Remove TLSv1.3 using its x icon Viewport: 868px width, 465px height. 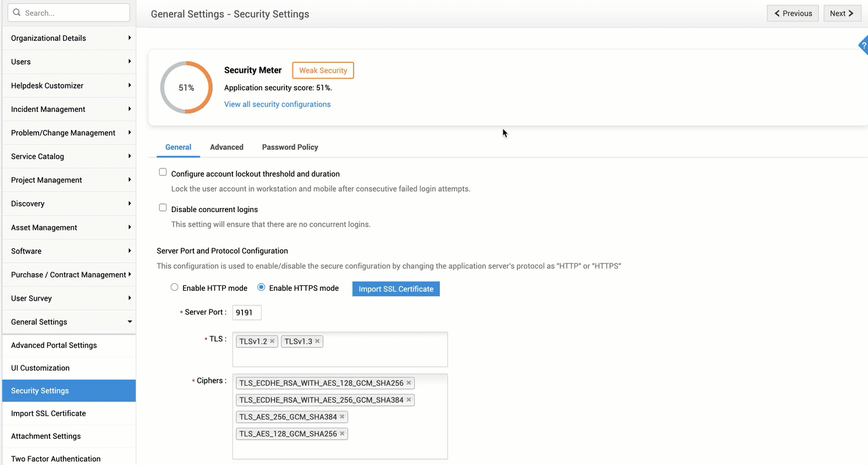(x=317, y=341)
